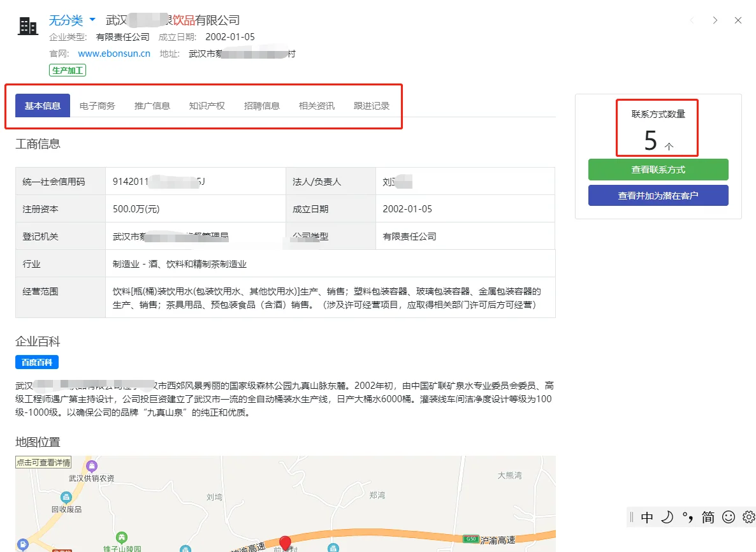Click 武汉供销农资 shopping marker icon
Viewport: 756px width, 552px height.
click(92, 466)
